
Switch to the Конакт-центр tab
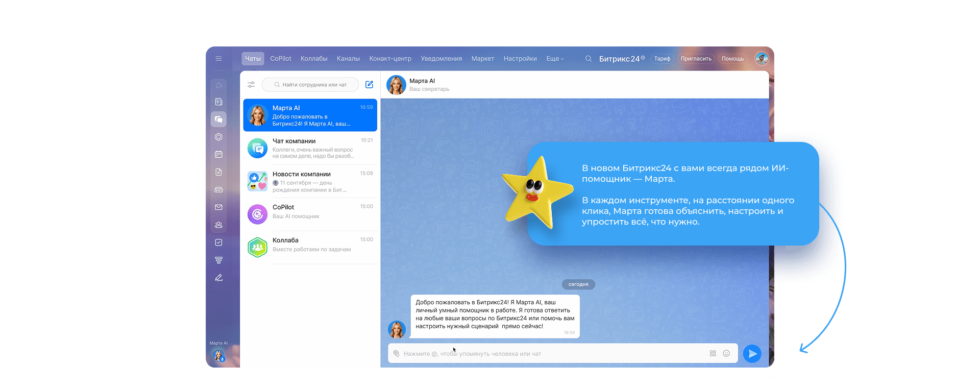pos(390,59)
